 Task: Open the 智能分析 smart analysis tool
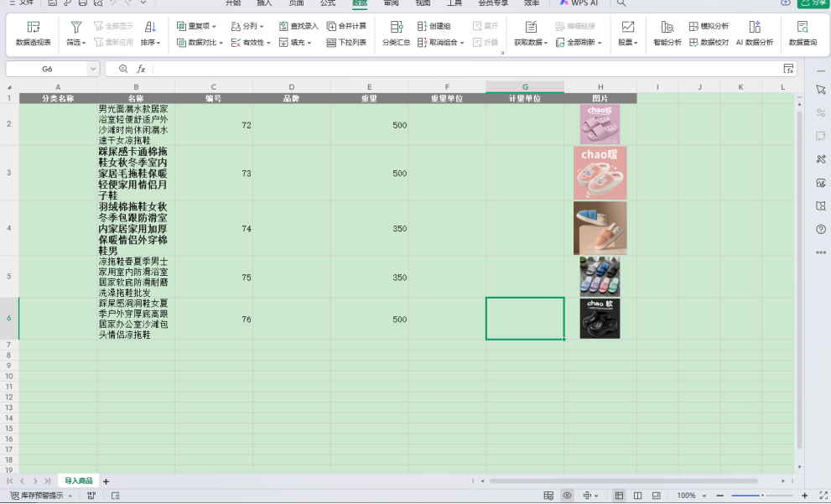667,33
